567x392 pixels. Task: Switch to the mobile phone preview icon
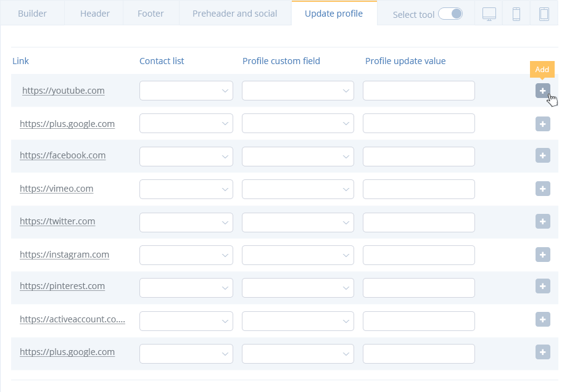click(517, 14)
